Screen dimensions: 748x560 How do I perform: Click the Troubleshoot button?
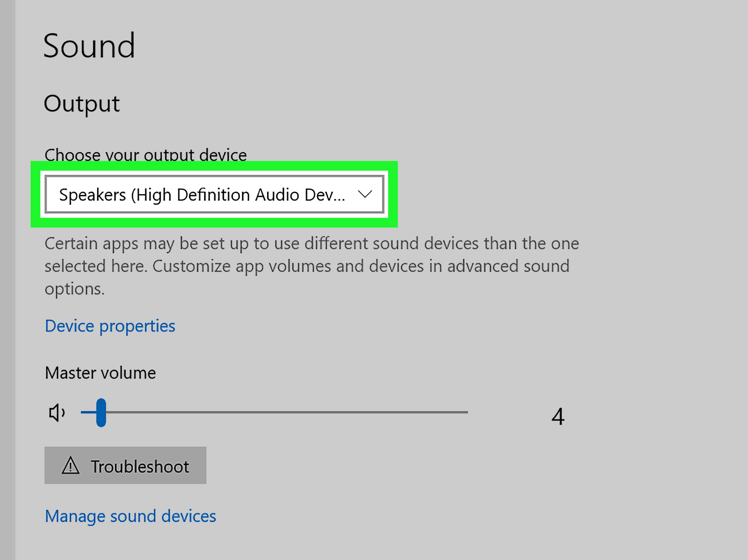point(125,465)
